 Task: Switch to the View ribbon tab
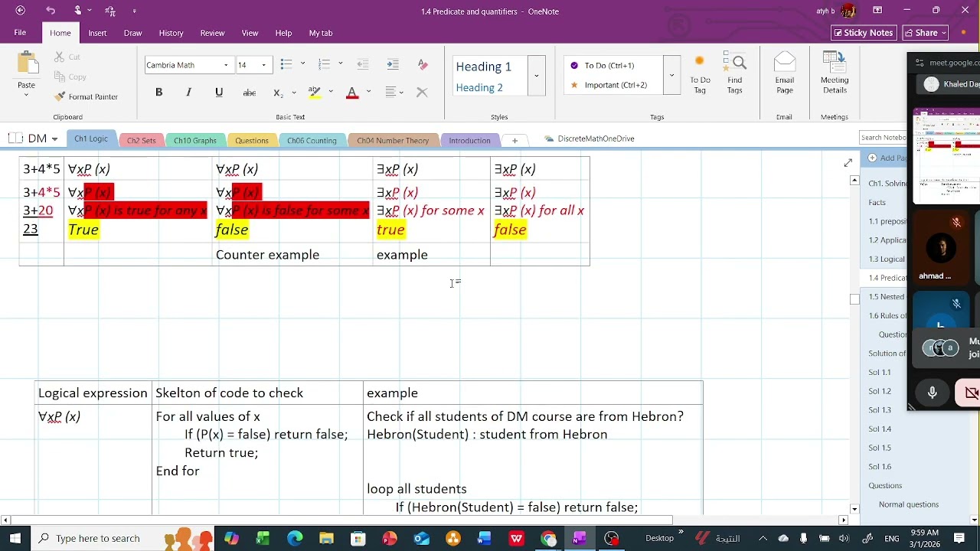[x=250, y=33]
